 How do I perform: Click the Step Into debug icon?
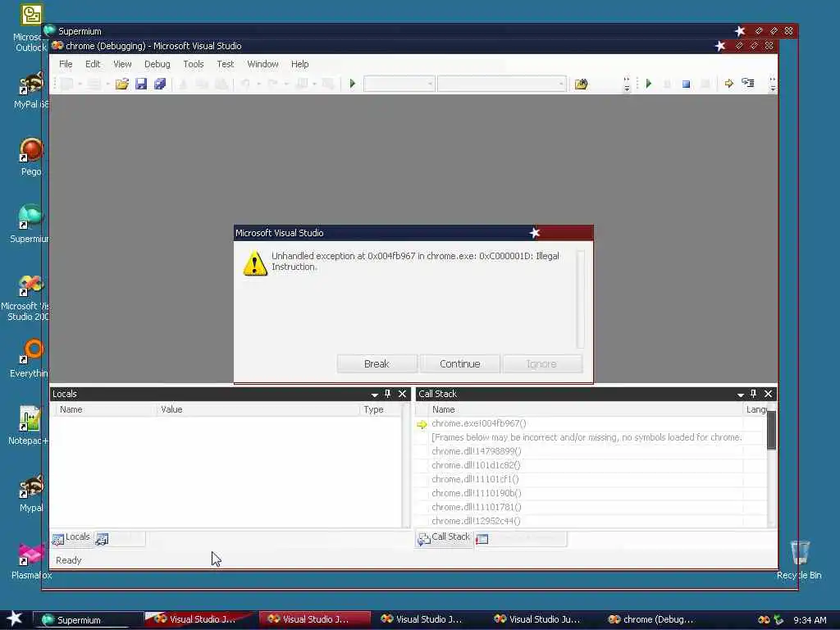click(748, 83)
